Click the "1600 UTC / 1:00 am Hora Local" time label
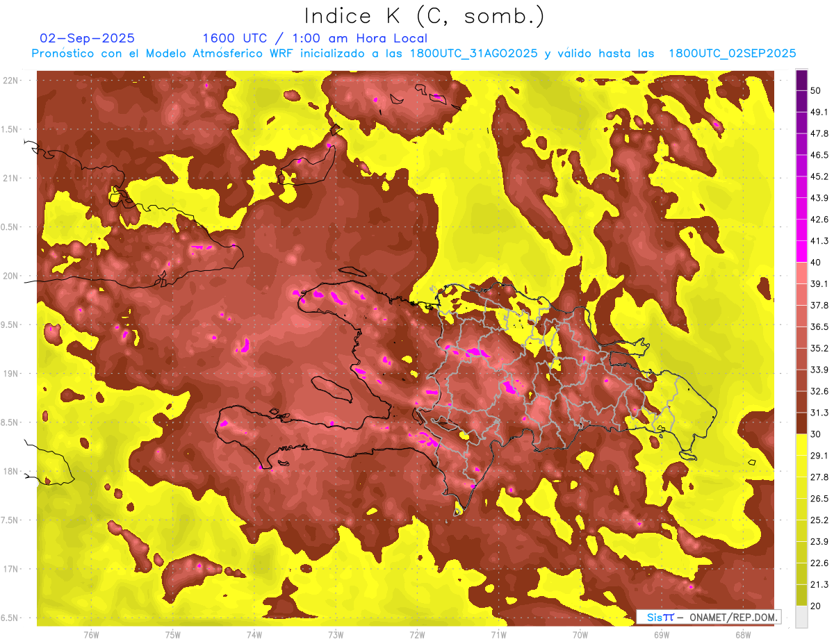The image size is (834, 644). tap(315, 38)
